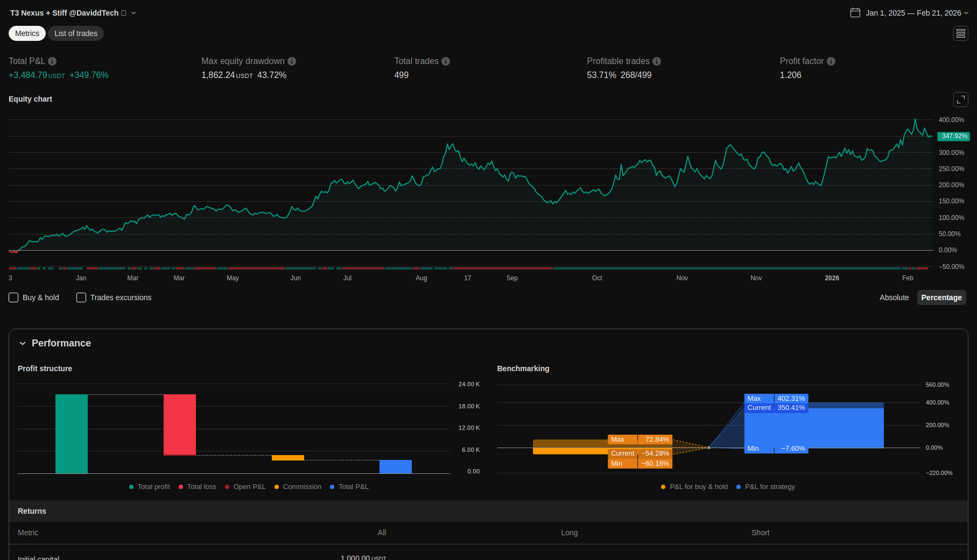Screen dimensions: 977x560
Task: Toggle Total profit legend item
Action: [149, 487]
